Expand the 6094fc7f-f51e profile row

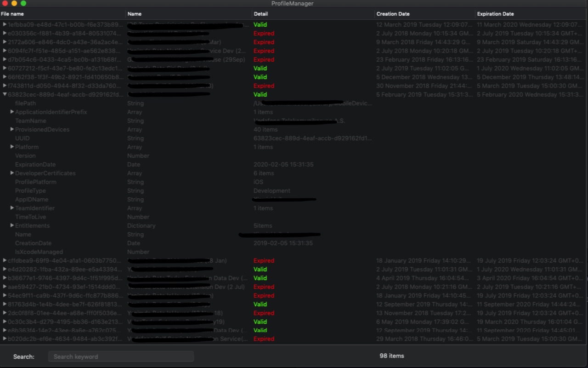pyautogui.click(x=5, y=51)
